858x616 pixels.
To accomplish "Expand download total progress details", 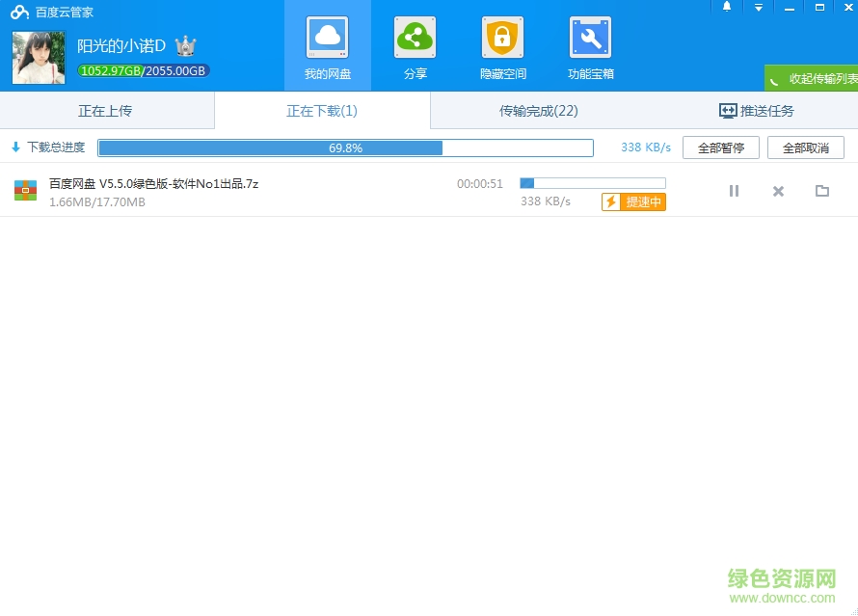I will pos(47,147).
